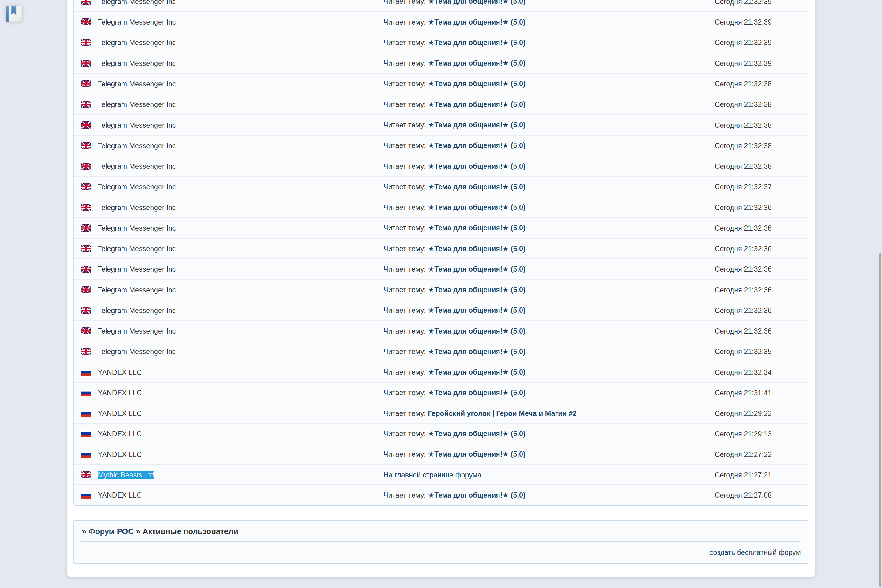Open topic link in 21:31:41 YANDEX row
Screen dimensions: 882x588
coord(476,393)
